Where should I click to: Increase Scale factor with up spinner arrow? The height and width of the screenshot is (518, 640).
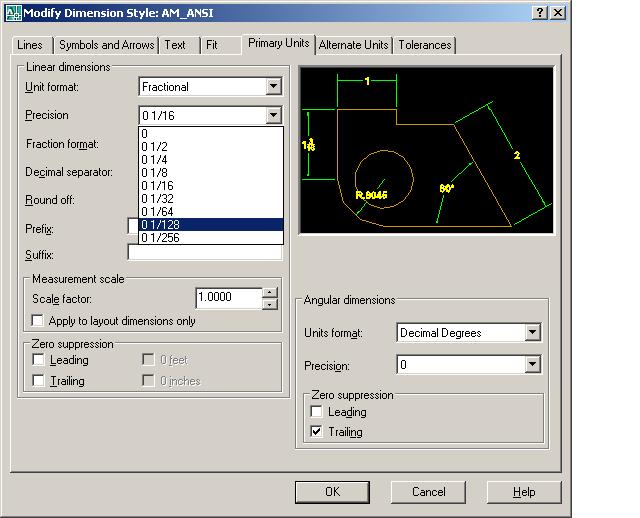269,293
